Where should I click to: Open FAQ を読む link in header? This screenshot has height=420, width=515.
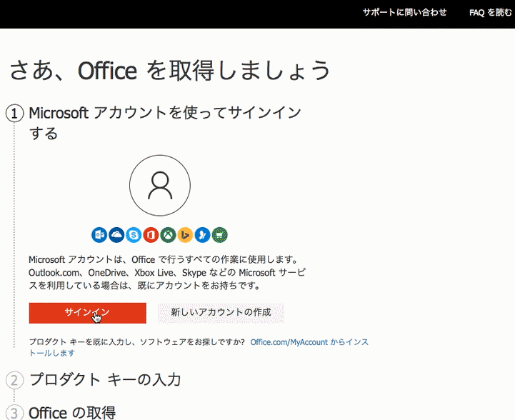pos(491,13)
